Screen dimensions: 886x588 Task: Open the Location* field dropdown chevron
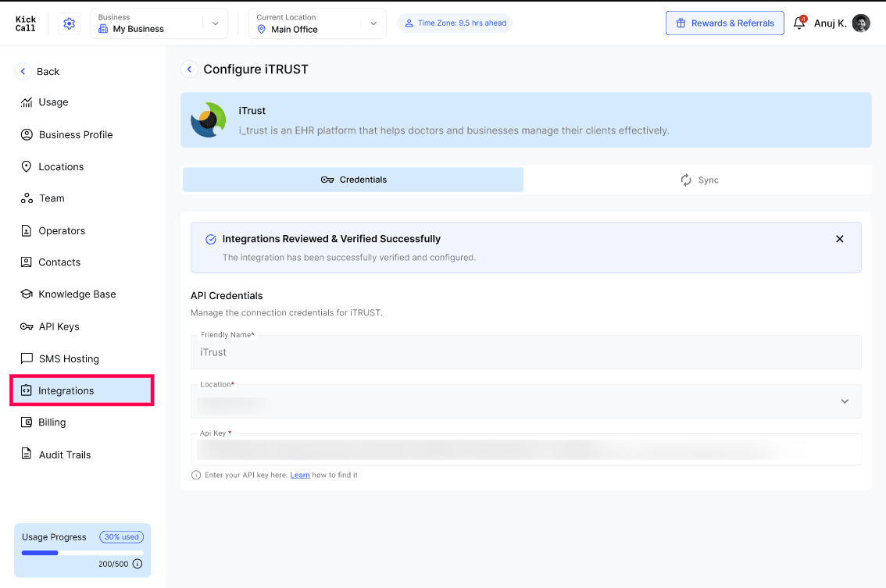(845, 401)
